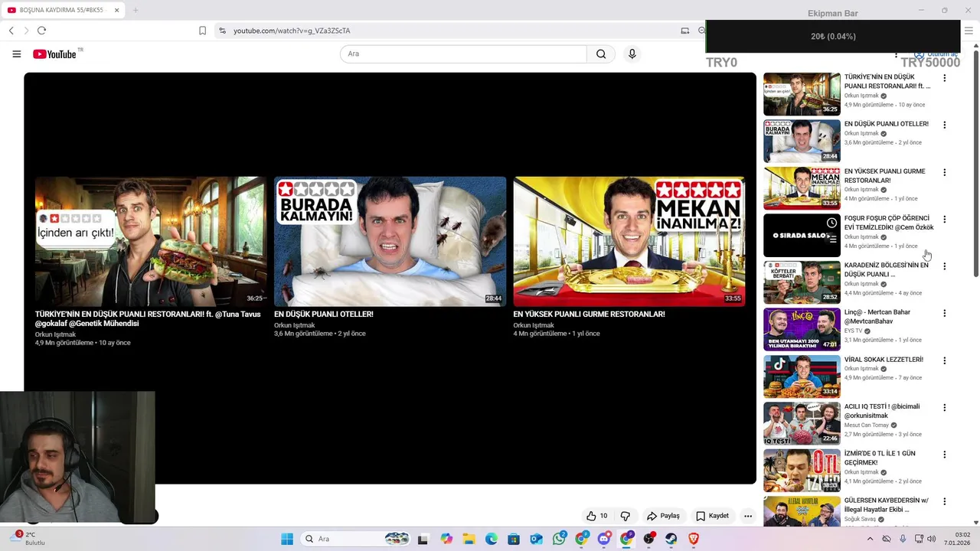Click the Paylaş share button
Viewport: 980px width, 551px height.
tap(663, 516)
